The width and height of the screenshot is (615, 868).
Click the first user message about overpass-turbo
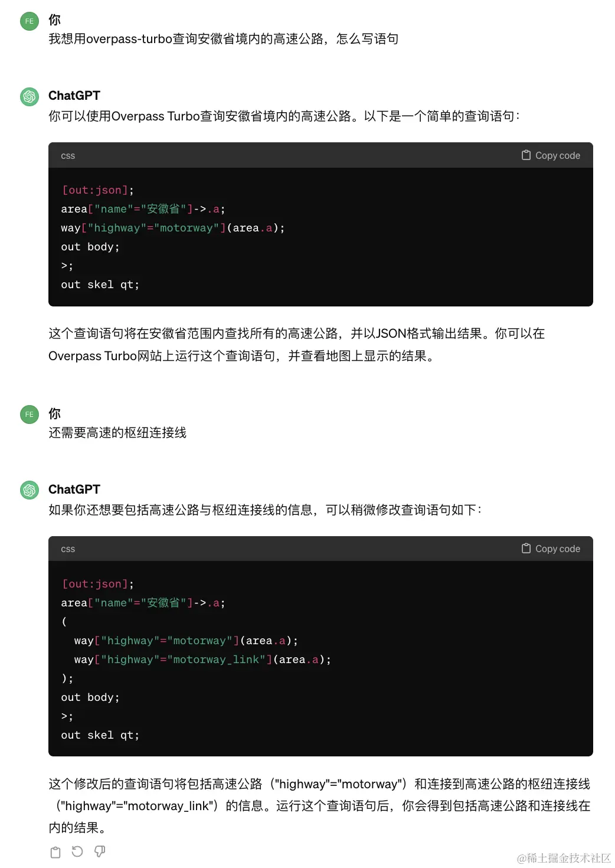click(x=223, y=39)
